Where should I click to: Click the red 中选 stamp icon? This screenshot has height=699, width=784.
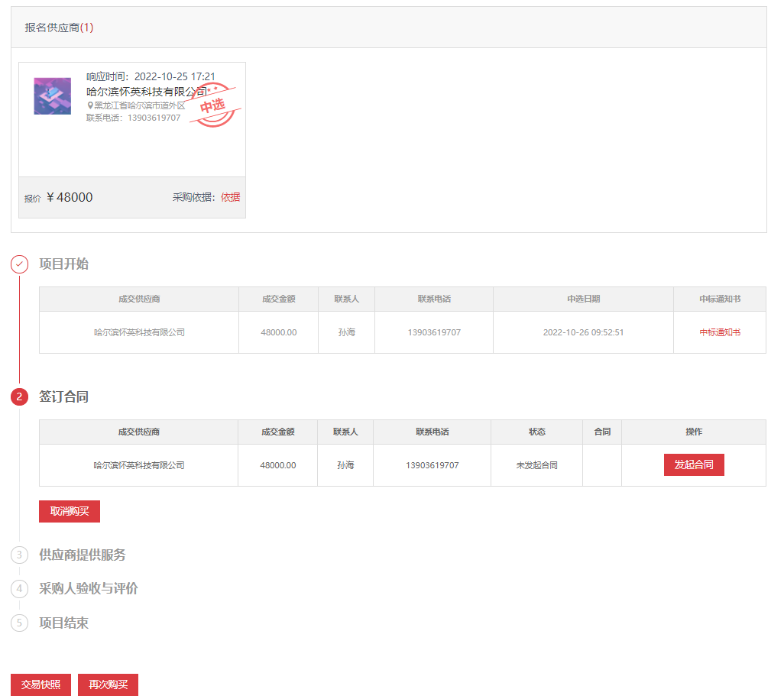(213, 106)
